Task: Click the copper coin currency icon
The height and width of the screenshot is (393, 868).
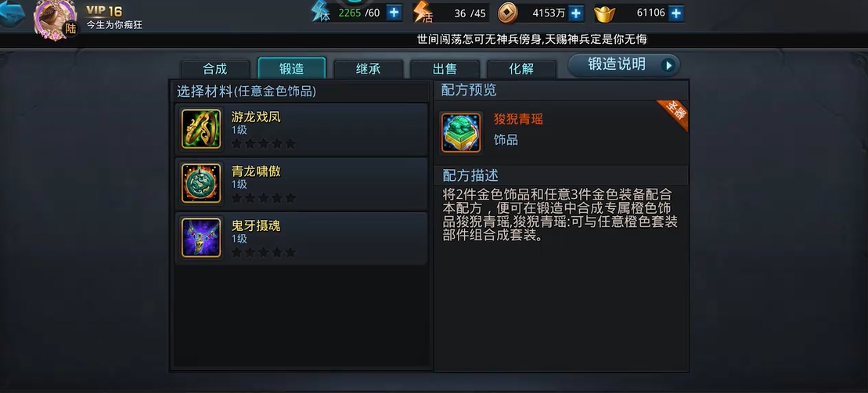Action: click(507, 13)
